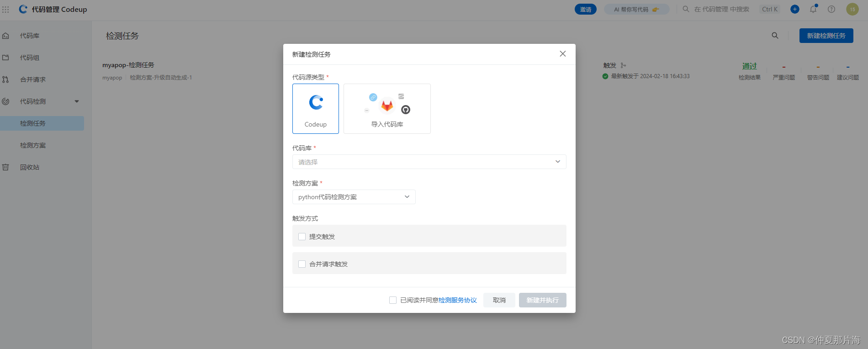Click the 警告问题 count
Image resolution: width=868 pixels, height=349 pixels.
click(x=818, y=67)
